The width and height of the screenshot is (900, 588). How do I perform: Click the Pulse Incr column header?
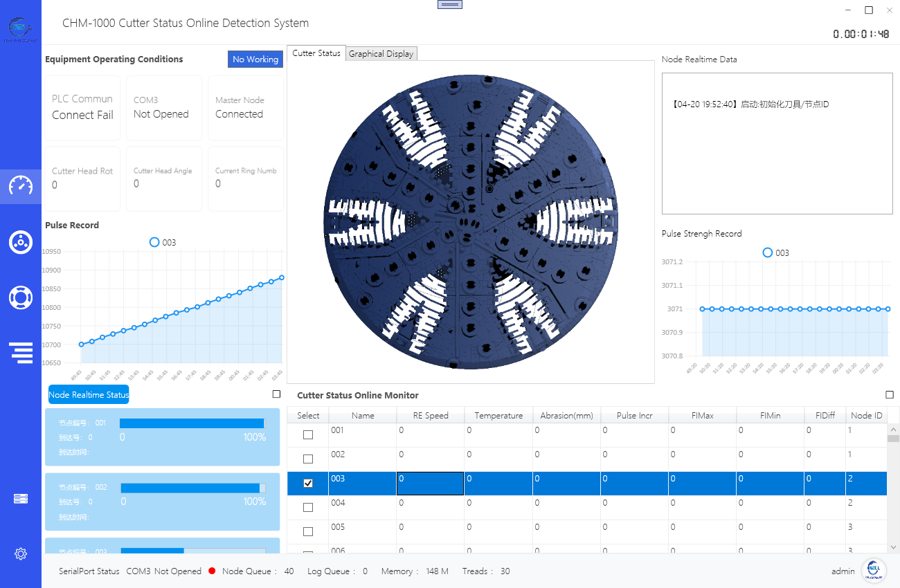(635, 415)
